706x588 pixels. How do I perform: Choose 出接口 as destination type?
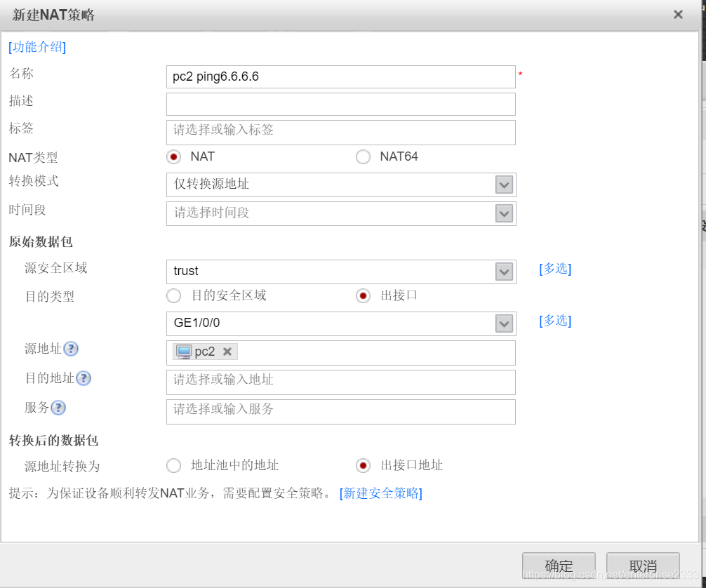click(363, 296)
